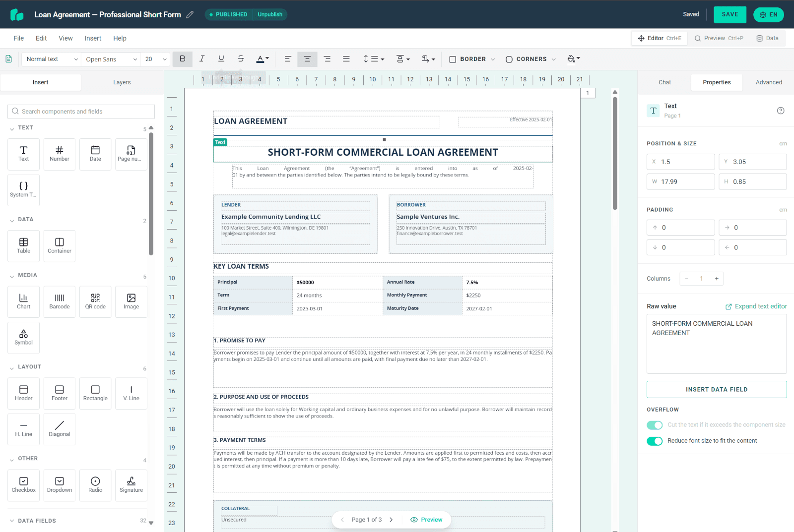Image resolution: width=794 pixels, height=532 pixels.
Task: Switch to the Layers tab
Action: click(122, 82)
